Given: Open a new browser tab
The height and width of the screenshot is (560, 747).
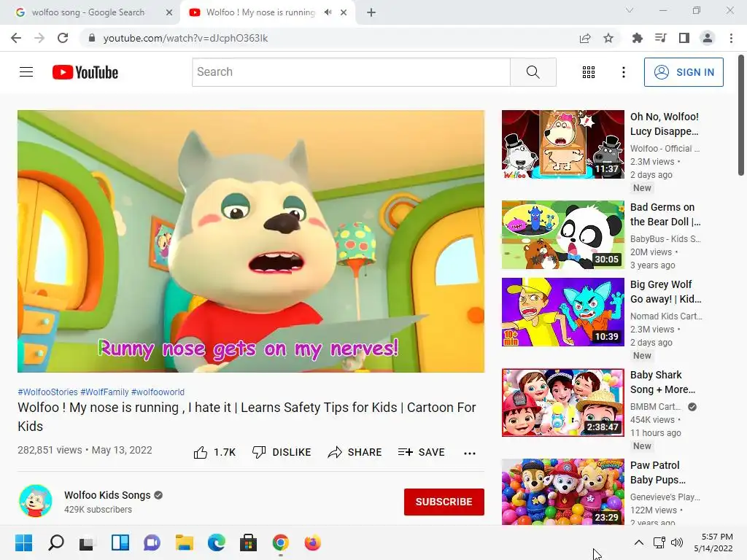Looking at the screenshot, I should coord(371,12).
